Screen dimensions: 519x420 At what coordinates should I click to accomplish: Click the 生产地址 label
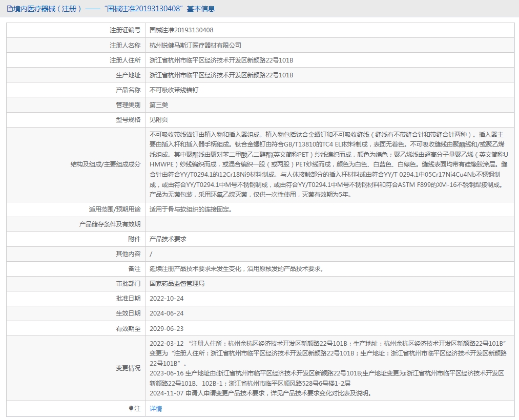pos(128,75)
